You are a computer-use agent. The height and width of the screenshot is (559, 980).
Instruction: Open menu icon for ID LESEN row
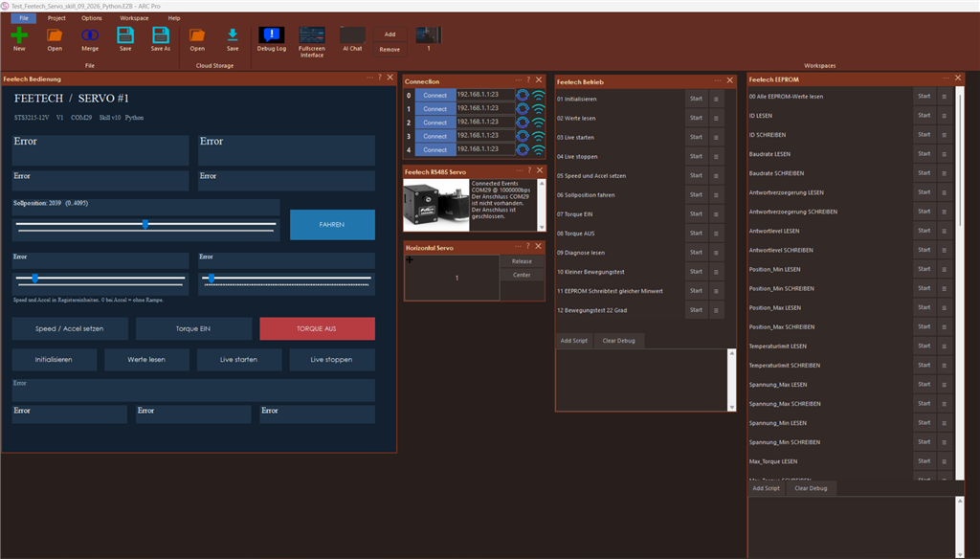945,116
